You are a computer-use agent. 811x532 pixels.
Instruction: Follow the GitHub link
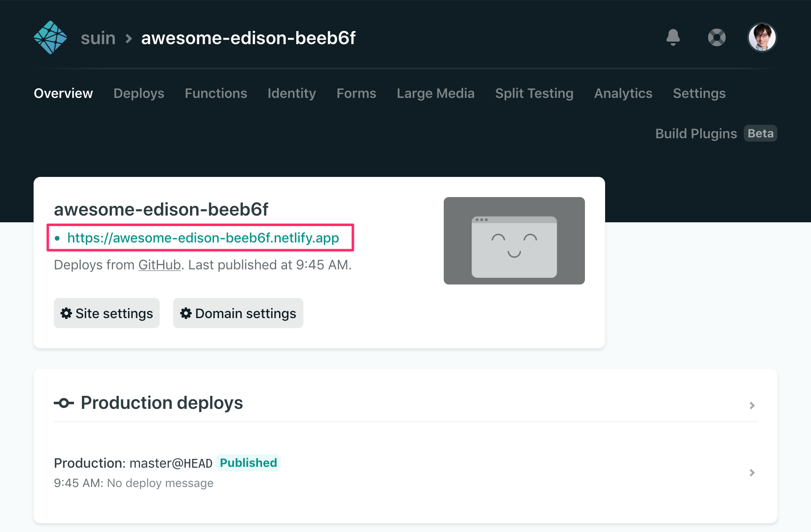click(159, 265)
